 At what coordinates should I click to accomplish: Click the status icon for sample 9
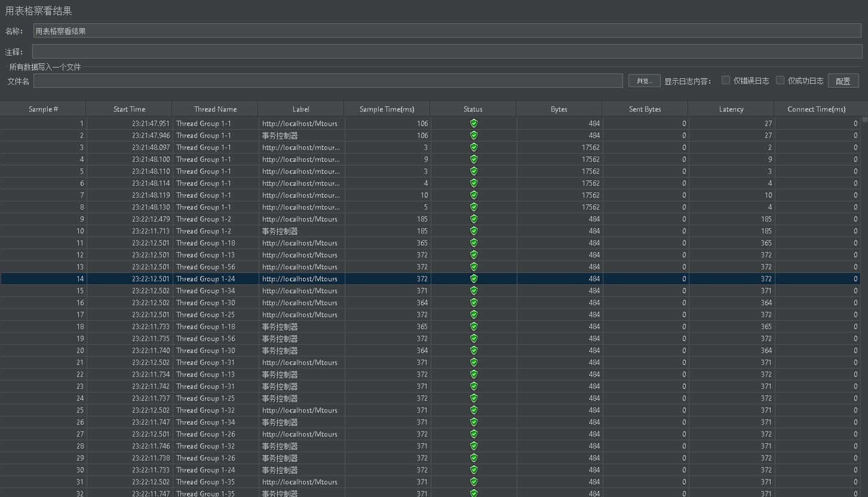click(x=474, y=219)
